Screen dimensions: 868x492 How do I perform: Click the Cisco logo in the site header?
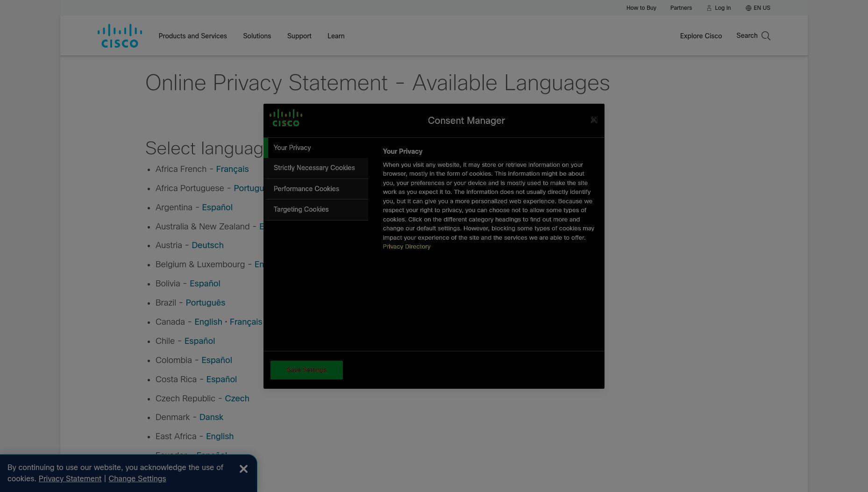coord(120,36)
